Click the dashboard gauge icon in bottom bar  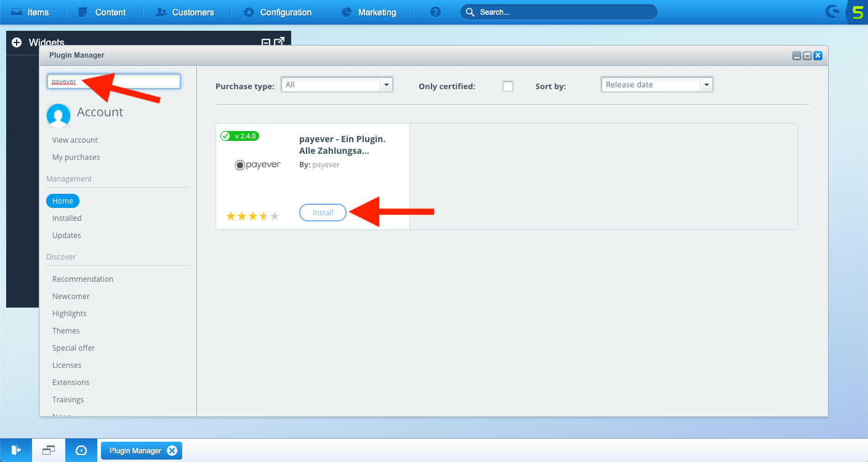point(81,450)
